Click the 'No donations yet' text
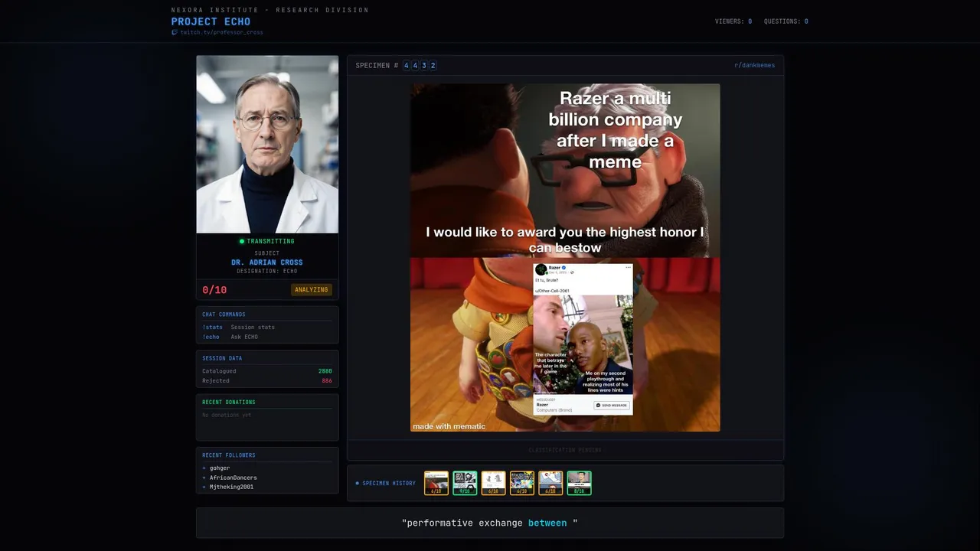The image size is (980, 551). [227, 415]
